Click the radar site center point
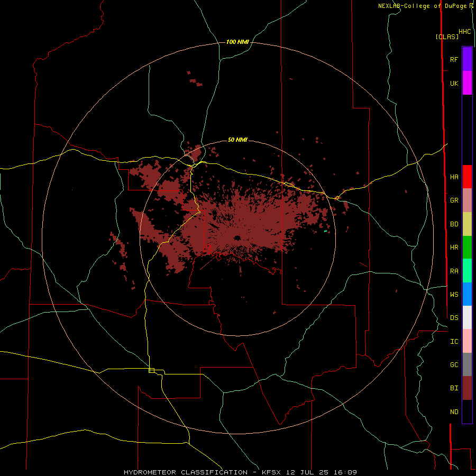 pyautogui.click(x=237, y=237)
